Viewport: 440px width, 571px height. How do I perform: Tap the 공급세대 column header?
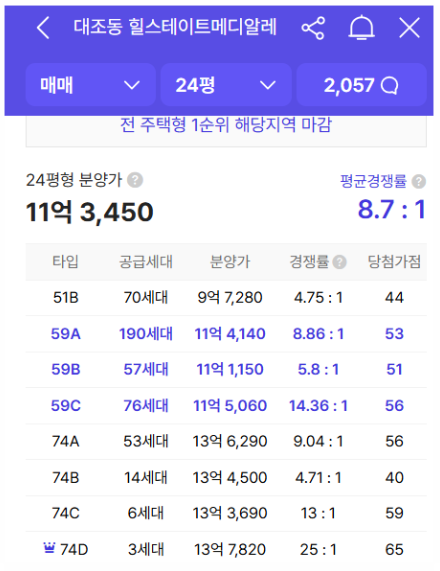point(146,261)
